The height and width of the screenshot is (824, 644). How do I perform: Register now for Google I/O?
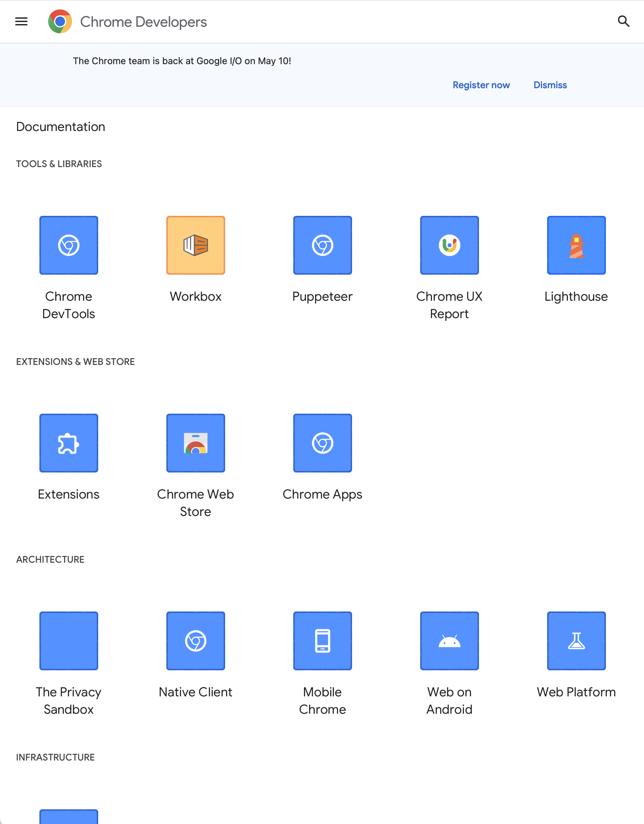coord(481,85)
